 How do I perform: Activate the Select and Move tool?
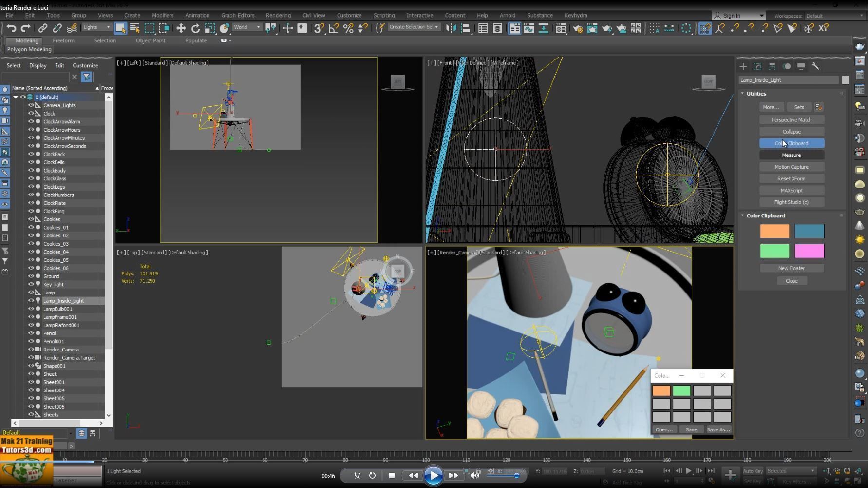181,28
